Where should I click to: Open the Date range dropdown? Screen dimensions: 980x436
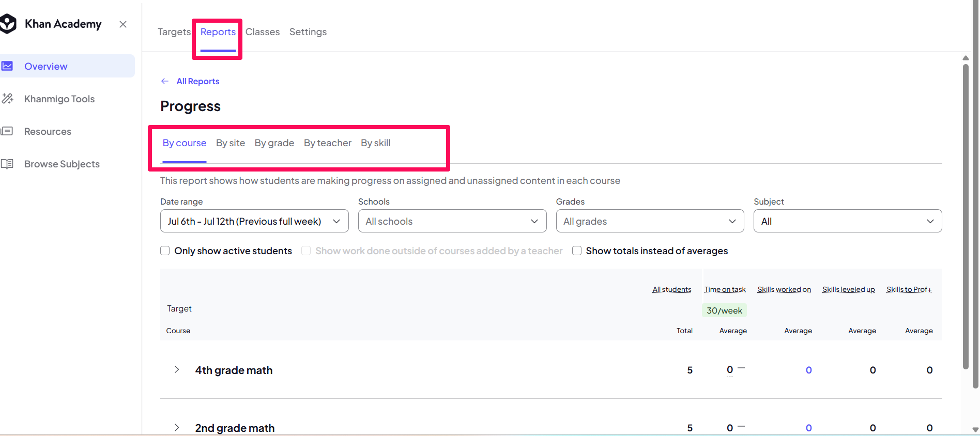pos(254,221)
